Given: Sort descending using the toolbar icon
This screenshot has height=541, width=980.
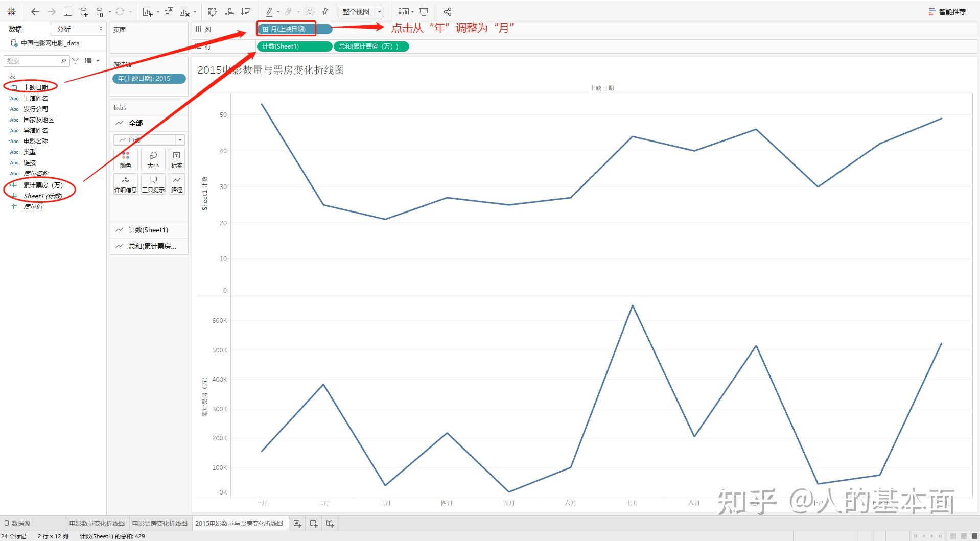Looking at the screenshot, I should click(x=246, y=12).
